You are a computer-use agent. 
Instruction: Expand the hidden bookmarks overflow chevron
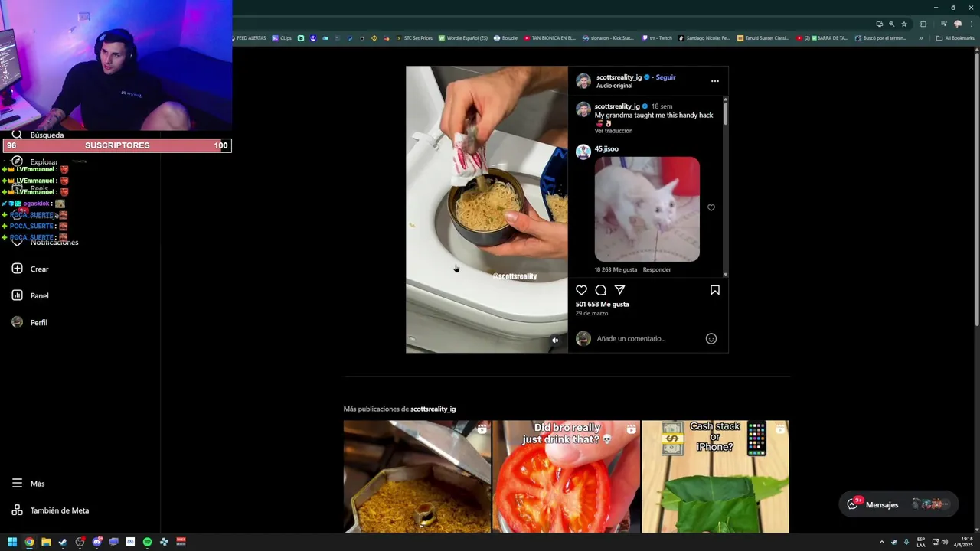(921, 37)
